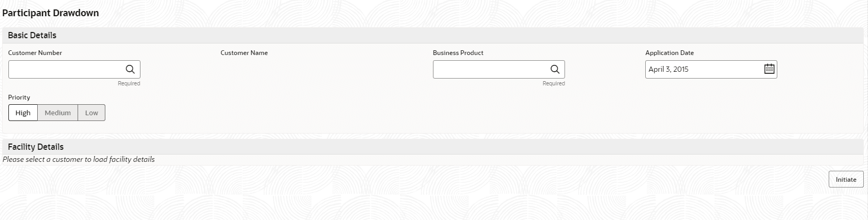Click the 'Please select a customer' message

[x=79, y=159]
